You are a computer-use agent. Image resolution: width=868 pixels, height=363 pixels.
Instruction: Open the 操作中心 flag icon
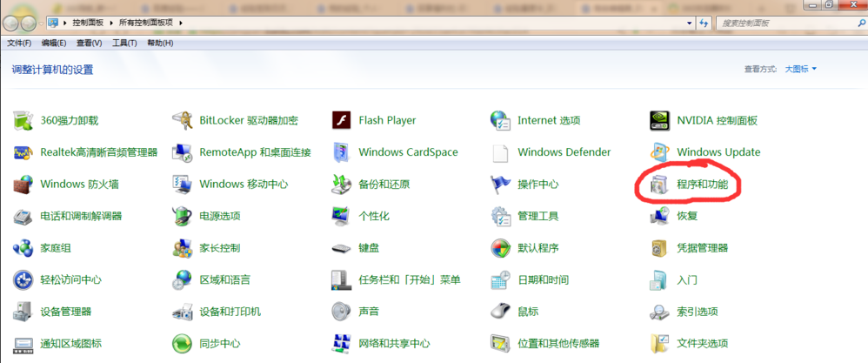500,184
